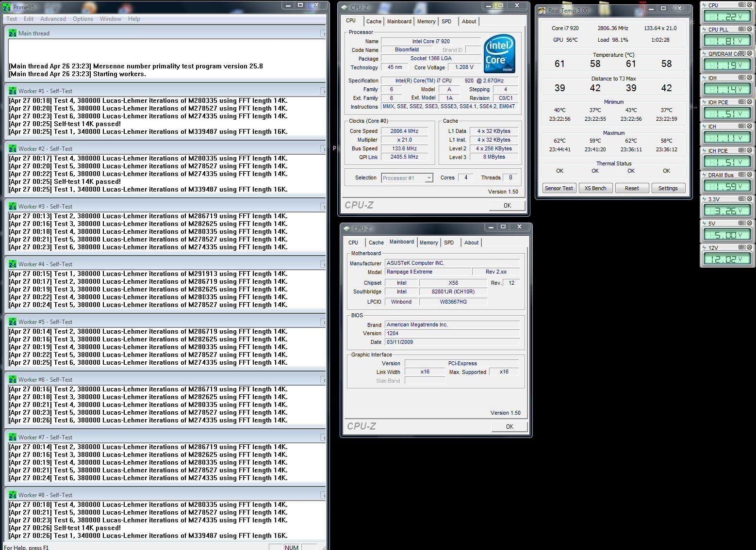756x550 pixels.
Task: Close the QPI/DRAM Core voltage gadget
Action: coord(749,53)
